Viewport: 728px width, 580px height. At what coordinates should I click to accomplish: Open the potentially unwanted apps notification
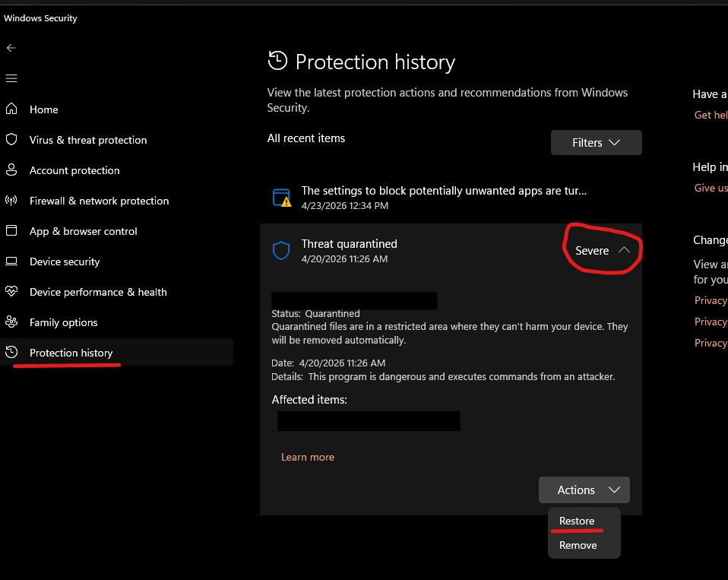pyautogui.click(x=443, y=191)
